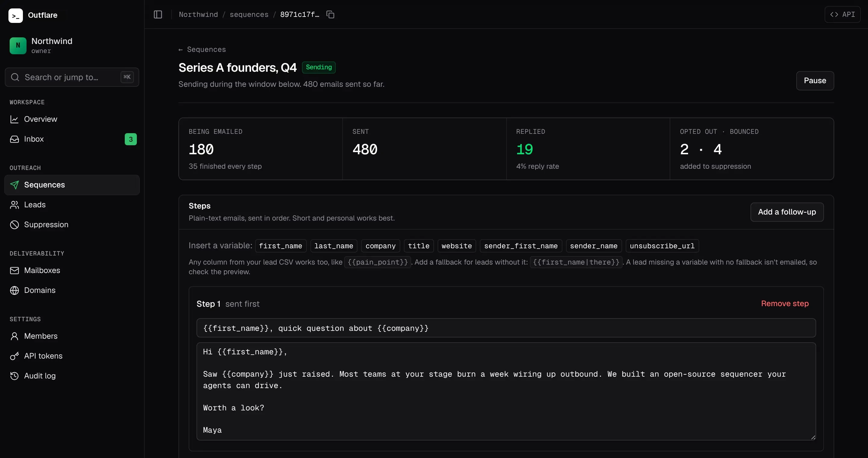The image size is (868, 458).
Task: Grab the body textarea resize handle
Action: (x=813, y=438)
